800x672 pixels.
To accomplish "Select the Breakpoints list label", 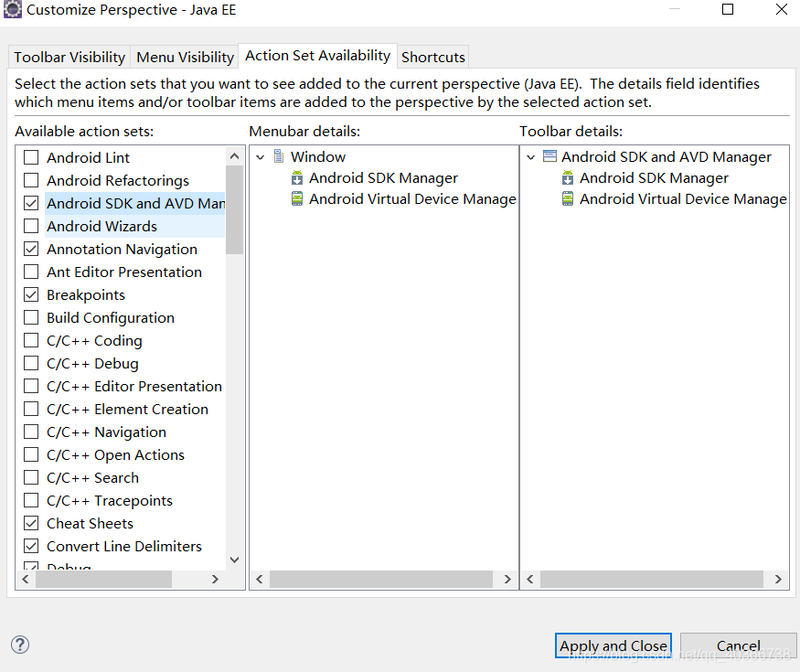I will click(86, 295).
